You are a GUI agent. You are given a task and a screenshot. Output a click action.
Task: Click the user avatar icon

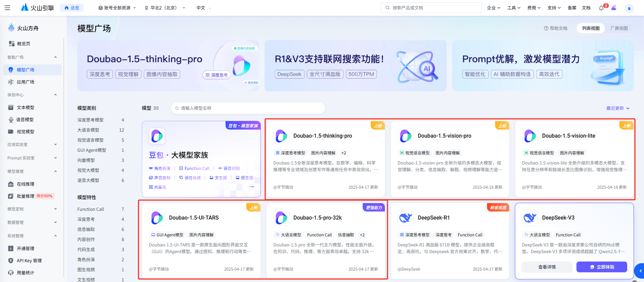coord(629,8)
